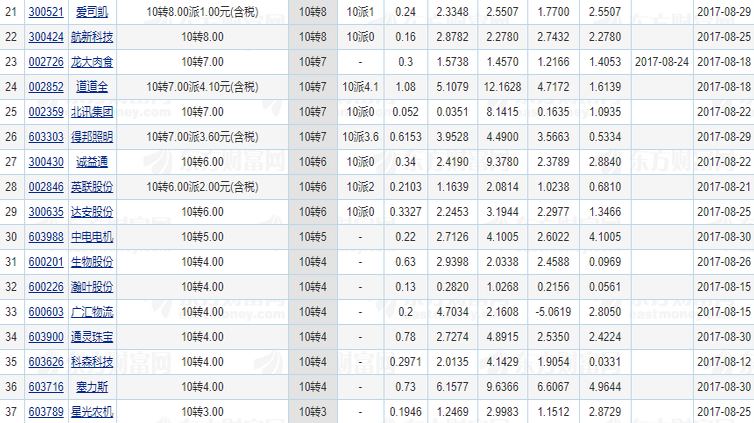Viewport: 754px width, 423px height.
Task: Select plan text 10转8.00派1.00元(含税)
Action: coord(202,12)
